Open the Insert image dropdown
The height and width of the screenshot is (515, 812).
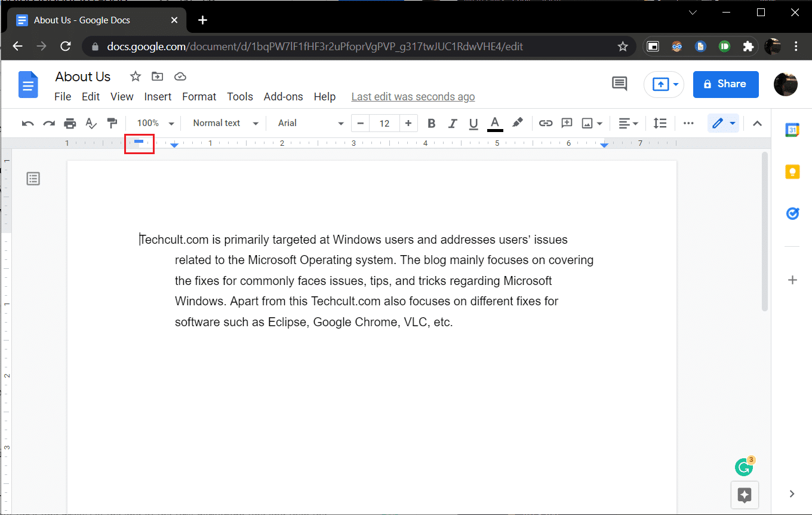(x=592, y=123)
